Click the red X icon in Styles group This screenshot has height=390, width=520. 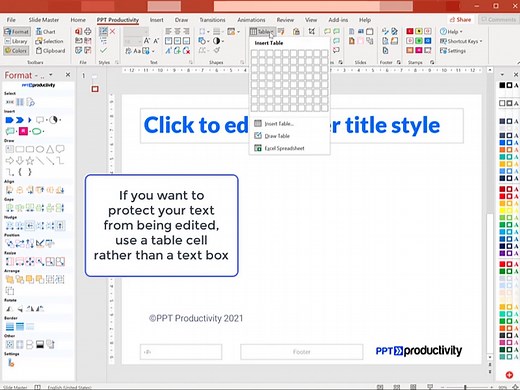113,32
